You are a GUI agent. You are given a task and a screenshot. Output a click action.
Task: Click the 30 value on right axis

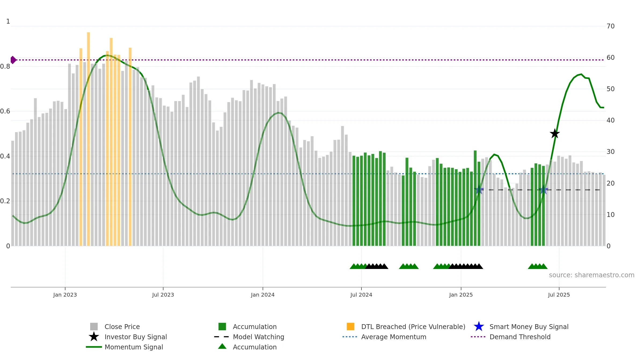tap(611, 152)
